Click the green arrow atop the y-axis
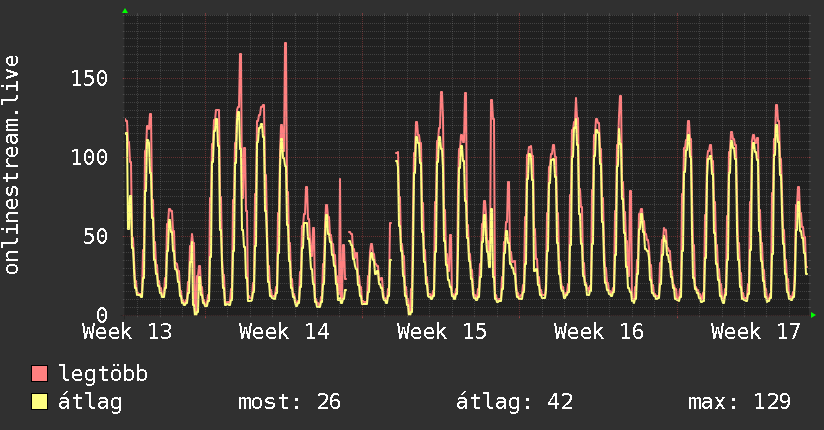 coord(125,11)
